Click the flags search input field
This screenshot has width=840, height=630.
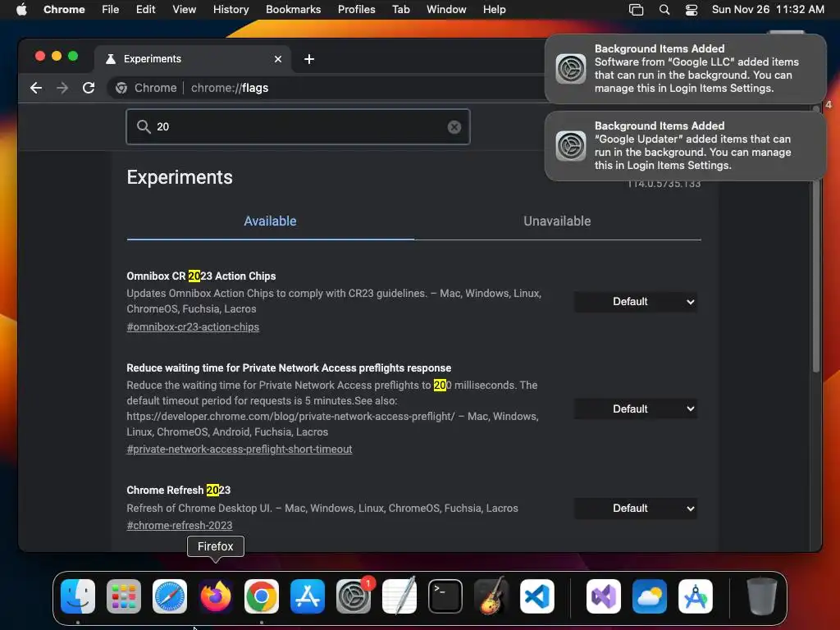coord(298,127)
